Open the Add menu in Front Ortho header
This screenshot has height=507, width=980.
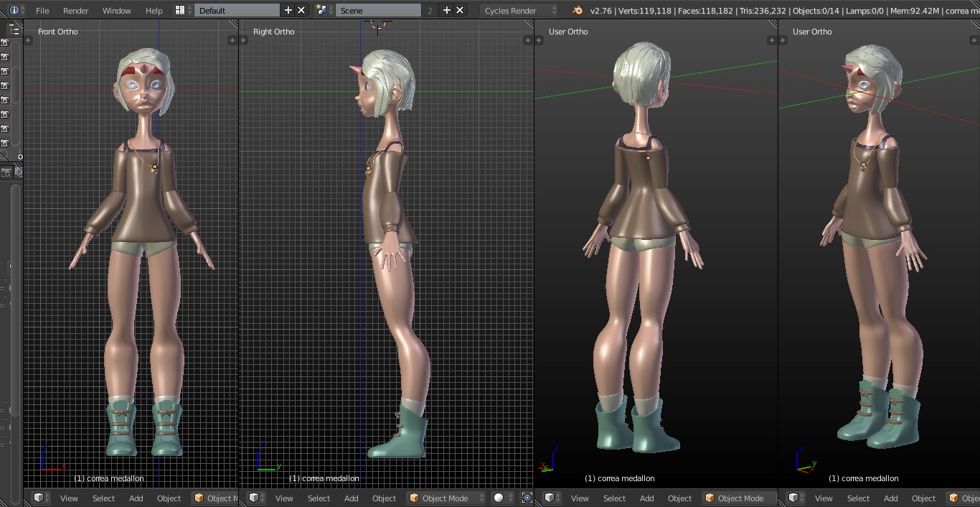point(136,498)
